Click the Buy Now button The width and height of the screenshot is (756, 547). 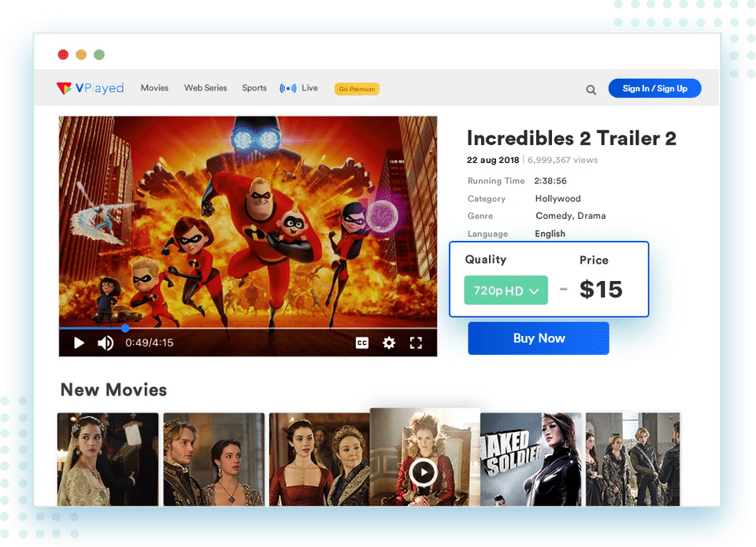point(539,338)
